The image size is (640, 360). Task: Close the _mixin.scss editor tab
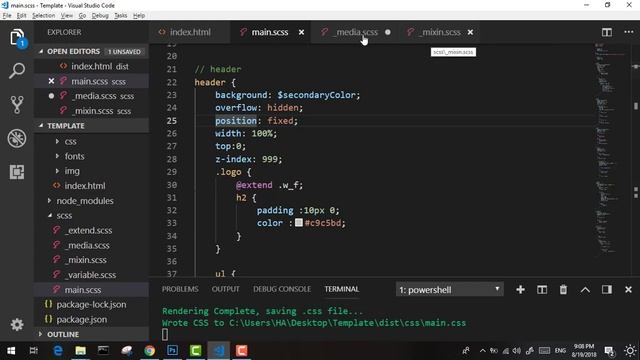point(470,32)
